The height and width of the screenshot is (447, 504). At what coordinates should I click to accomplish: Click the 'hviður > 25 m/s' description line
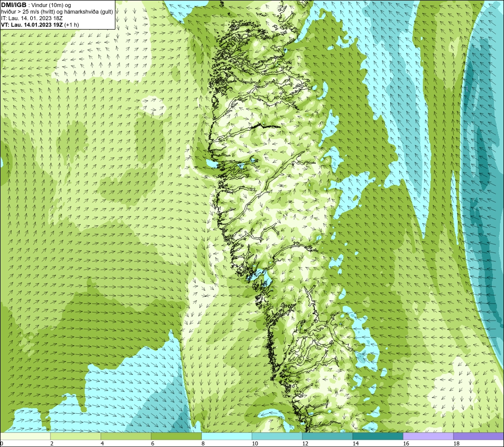pyautogui.click(x=57, y=12)
